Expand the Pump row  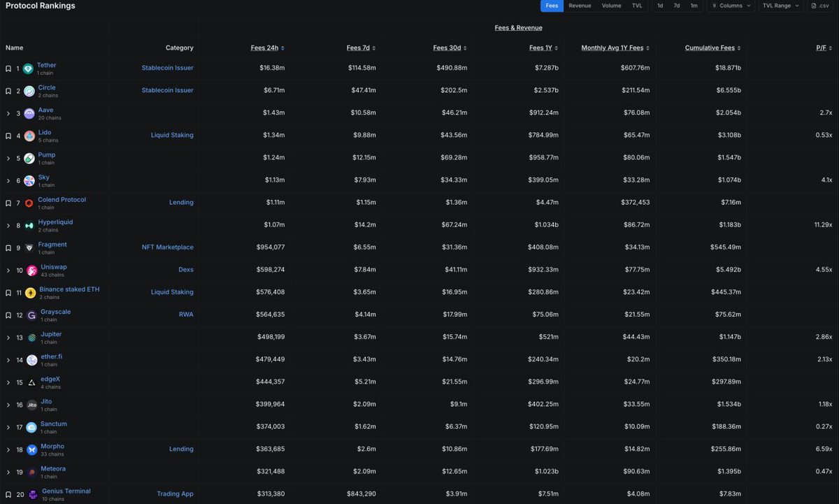coord(8,158)
